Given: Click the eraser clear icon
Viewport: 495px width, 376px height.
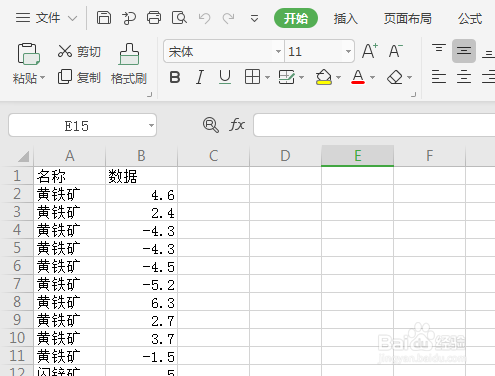Looking at the screenshot, I should [395, 77].
